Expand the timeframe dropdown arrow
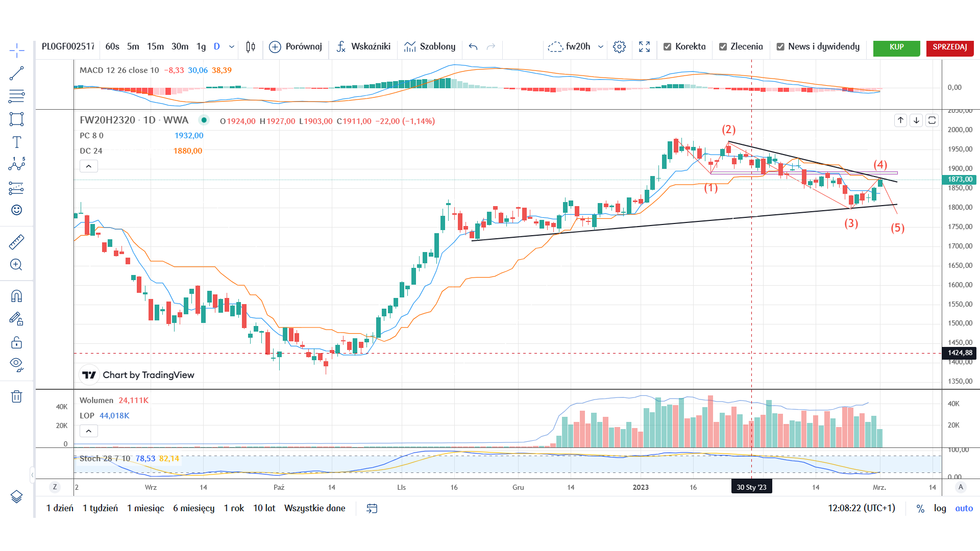This screenshot has width=980, height=551. tap(232, 47)
